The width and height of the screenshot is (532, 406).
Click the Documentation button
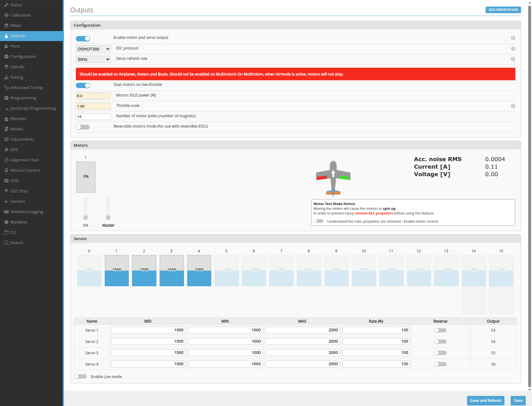(x=503, y=10)
